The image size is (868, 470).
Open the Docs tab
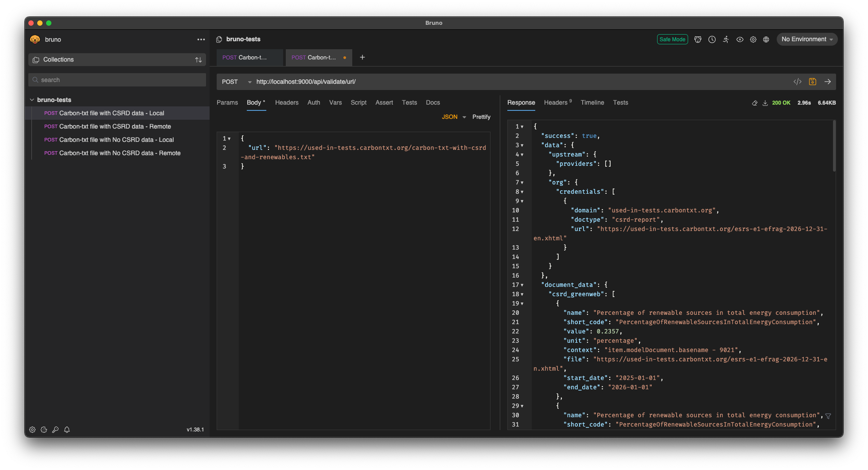tap(433, 103)
